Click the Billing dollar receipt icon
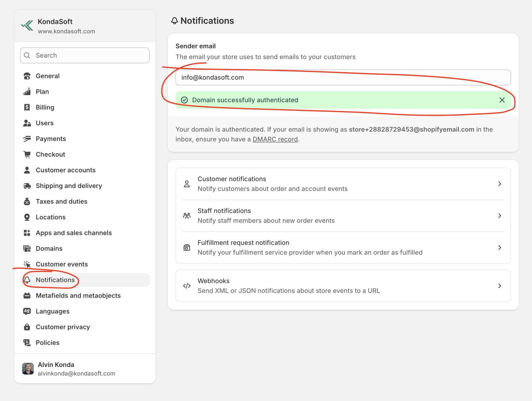532x401 pixels. (27, 107)
